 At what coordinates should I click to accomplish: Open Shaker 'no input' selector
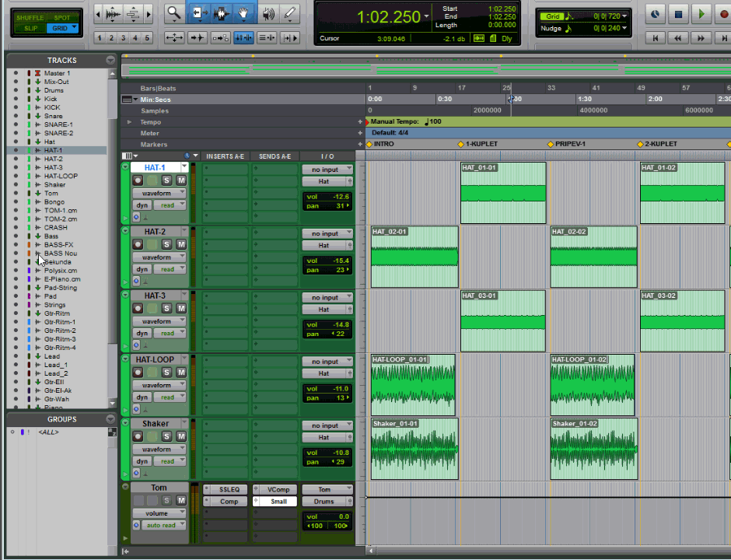coord(327,425)
